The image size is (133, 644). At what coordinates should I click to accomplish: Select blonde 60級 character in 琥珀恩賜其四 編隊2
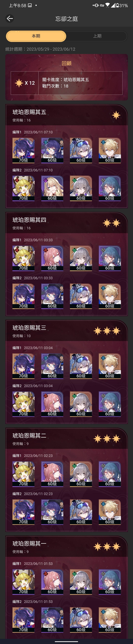coord(110,296)
